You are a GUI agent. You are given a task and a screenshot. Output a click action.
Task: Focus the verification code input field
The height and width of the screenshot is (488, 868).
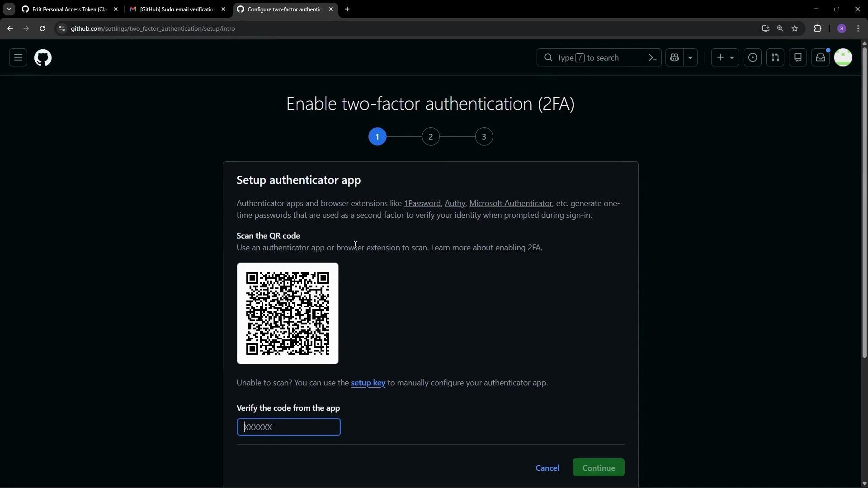(288, 427)
